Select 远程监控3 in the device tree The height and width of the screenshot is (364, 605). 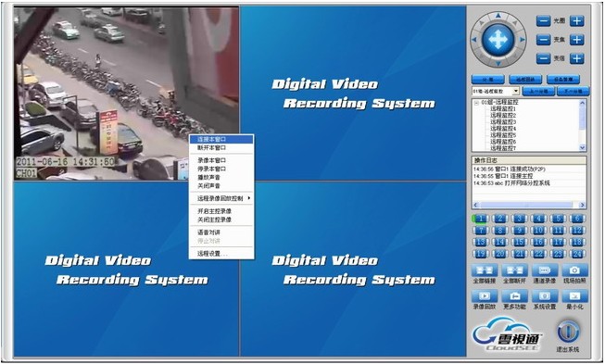click(503, 122)
